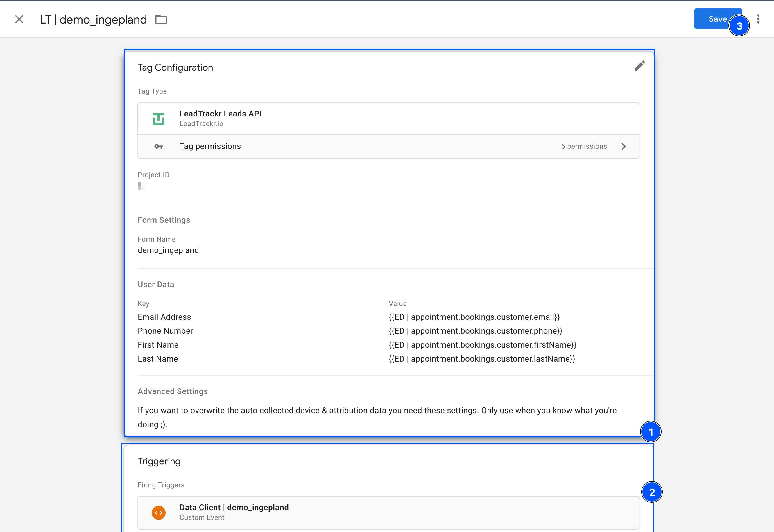This screenshot has width=774, height=532.
Task: Edit the tag name LT | demo_ingepland
Action: coord(93,20)
